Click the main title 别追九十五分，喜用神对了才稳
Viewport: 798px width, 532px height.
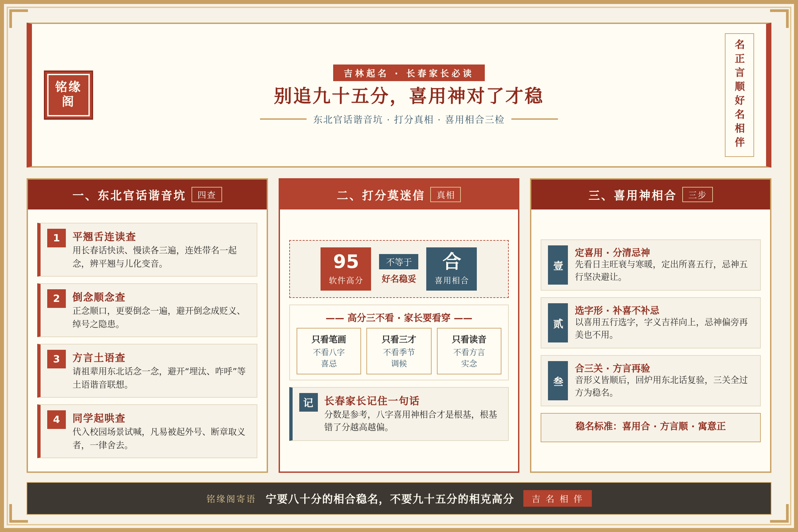tap(409, 96)
